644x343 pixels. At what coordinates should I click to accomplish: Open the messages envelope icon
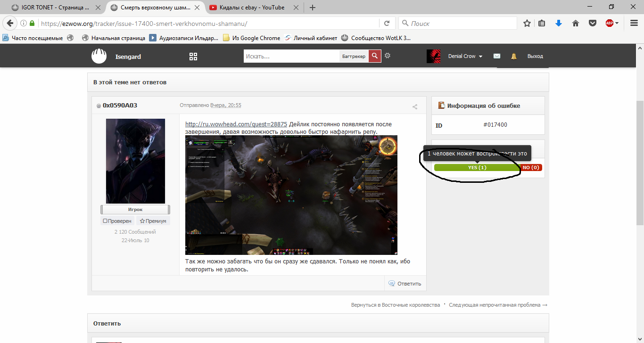coord(497,56)
